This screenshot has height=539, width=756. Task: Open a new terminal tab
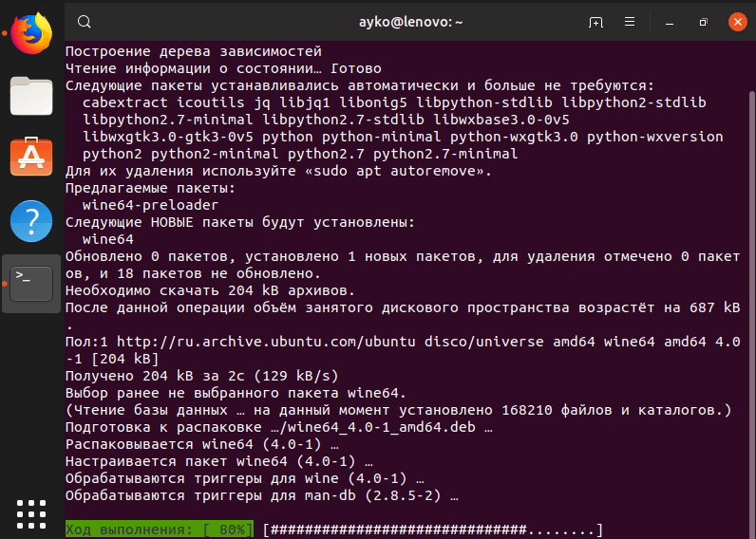(x=595, y=22)
